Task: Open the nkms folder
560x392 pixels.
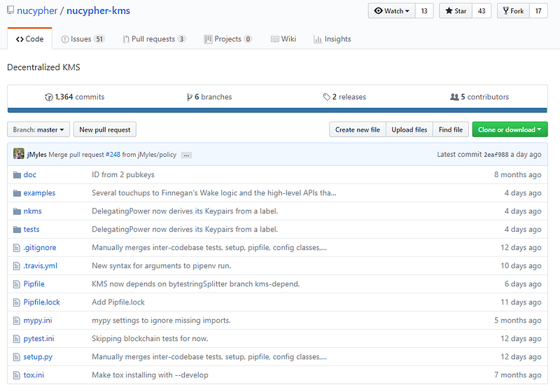Action: pyautogui.click(x=32, y=211)
